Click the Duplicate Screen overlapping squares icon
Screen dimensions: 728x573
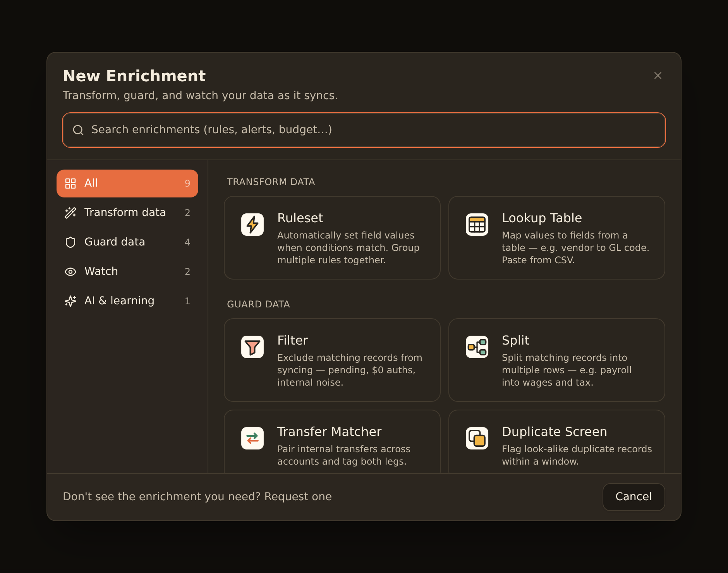[x=477, y=438]
